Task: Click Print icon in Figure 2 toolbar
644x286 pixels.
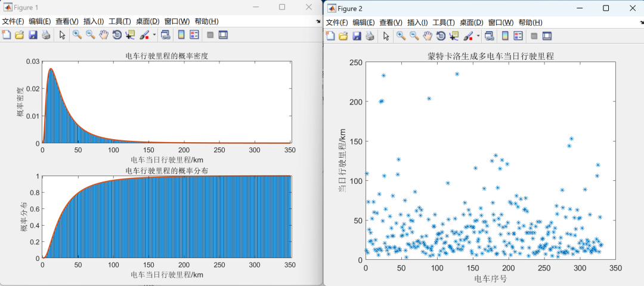Action: point(370,36)
